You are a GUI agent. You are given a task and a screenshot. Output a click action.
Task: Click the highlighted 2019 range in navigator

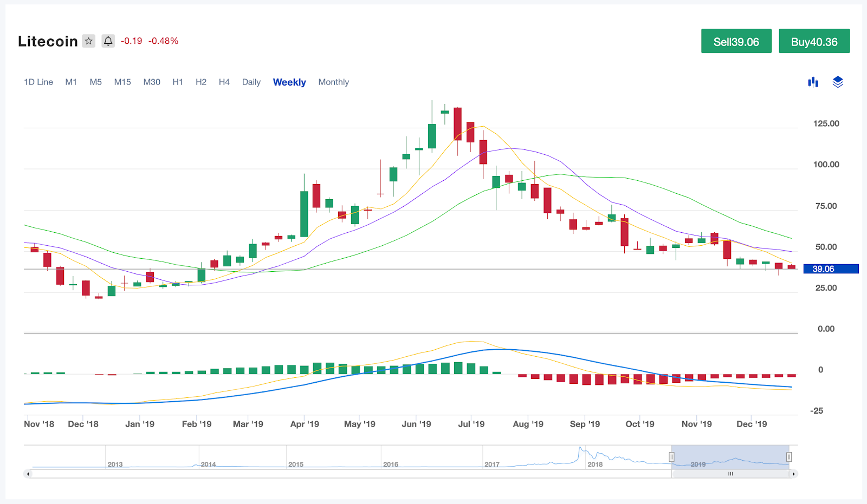pyautogui.click(x=730, y=457)
